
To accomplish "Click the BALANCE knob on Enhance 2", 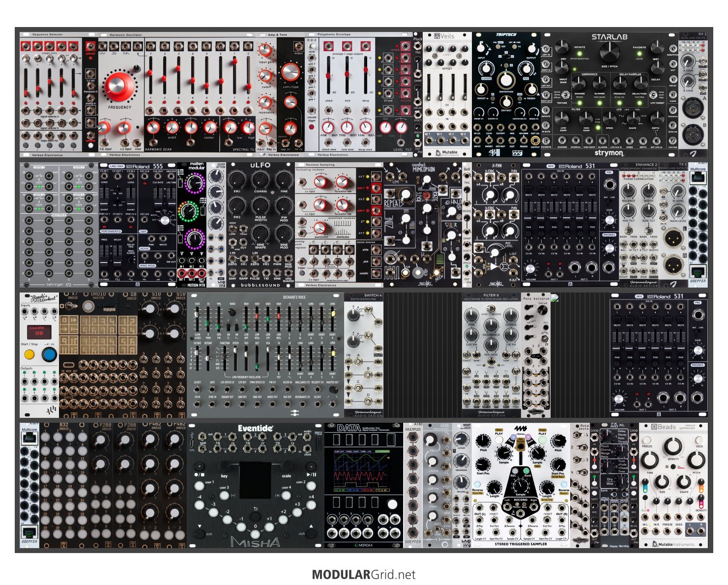I will click(x=629, y=192).
